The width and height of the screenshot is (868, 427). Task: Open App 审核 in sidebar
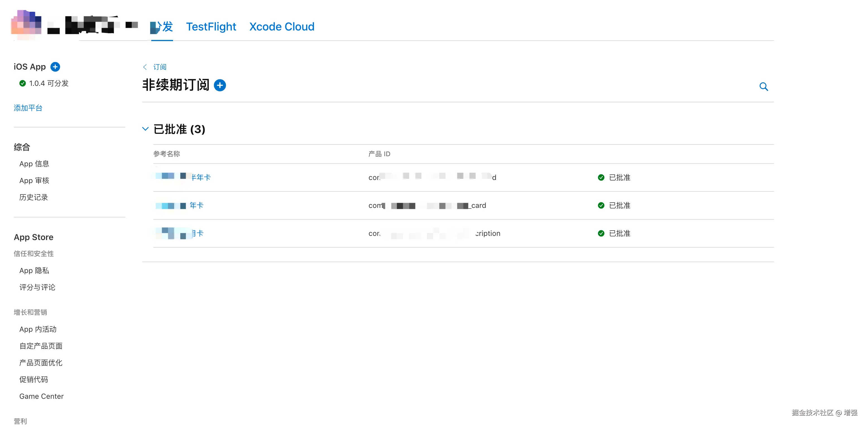tap(34, 181)
